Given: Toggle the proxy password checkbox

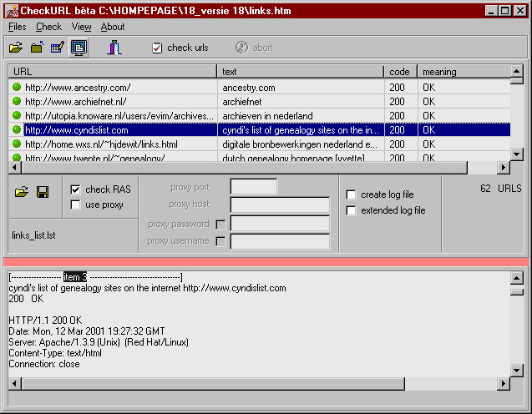Looking at the screenshot, I should (220, 225).
